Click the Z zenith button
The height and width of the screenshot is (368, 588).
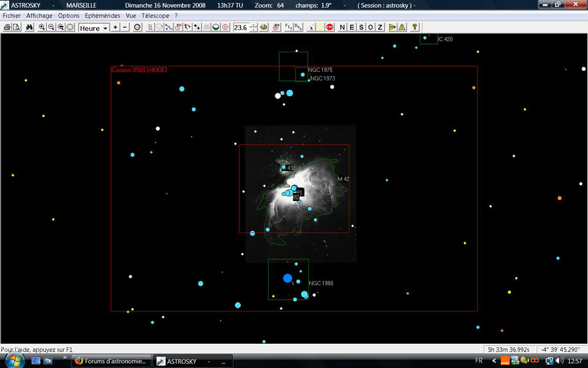tap(380, 27)
